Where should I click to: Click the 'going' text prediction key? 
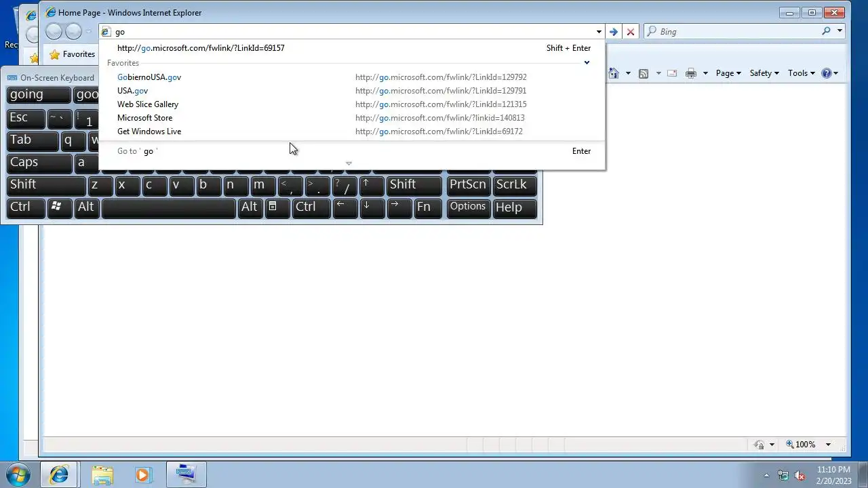coord(39,95)
